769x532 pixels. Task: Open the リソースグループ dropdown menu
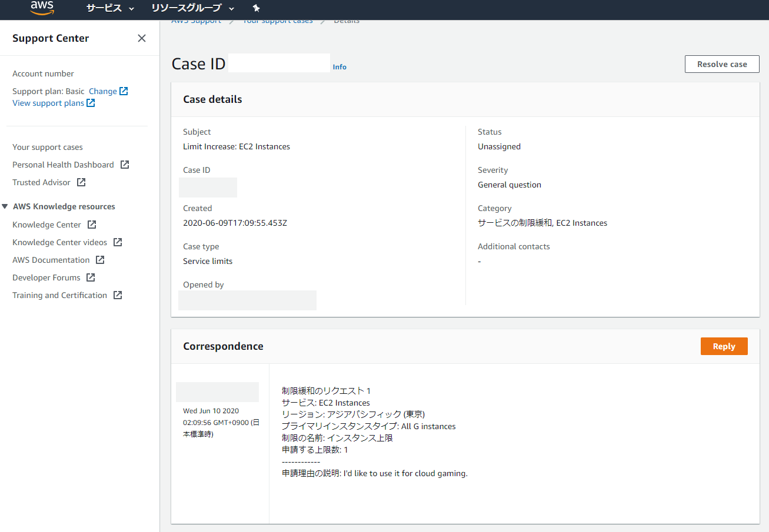[192, 8]
